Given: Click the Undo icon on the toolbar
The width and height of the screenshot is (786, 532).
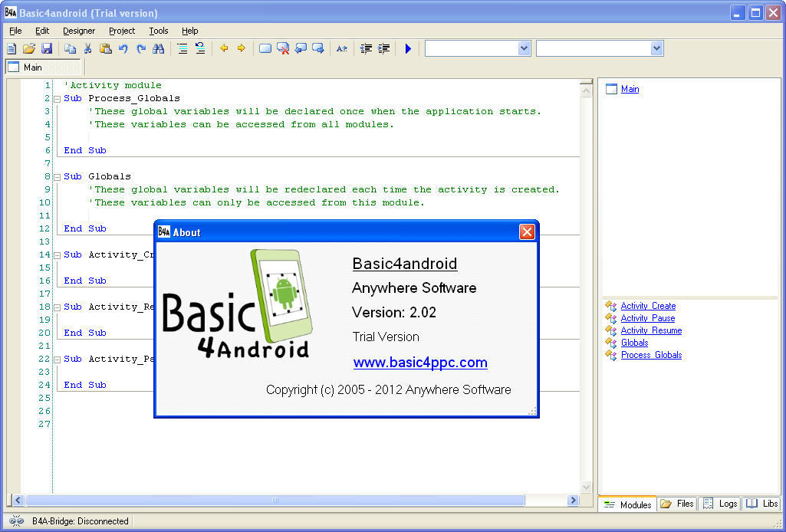Looking at the screenshot, I should pos(123,48).
